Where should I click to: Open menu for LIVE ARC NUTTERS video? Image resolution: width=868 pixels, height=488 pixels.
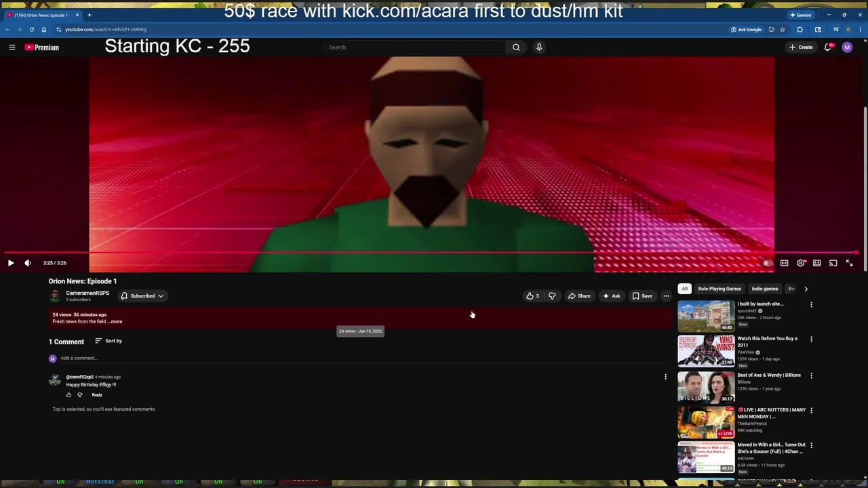click(x=811, y=410)
